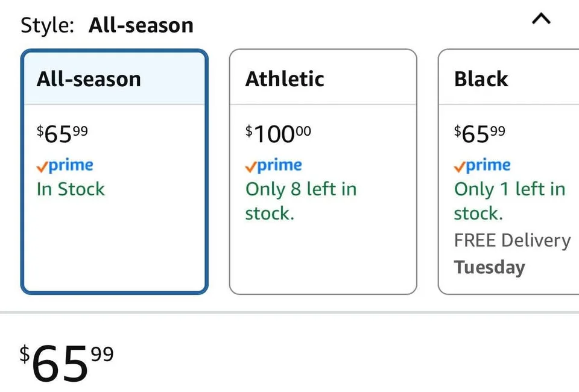Click the Tuesday delivery date
The height and width of the screenshot is (392, 579).
[489, 267]
